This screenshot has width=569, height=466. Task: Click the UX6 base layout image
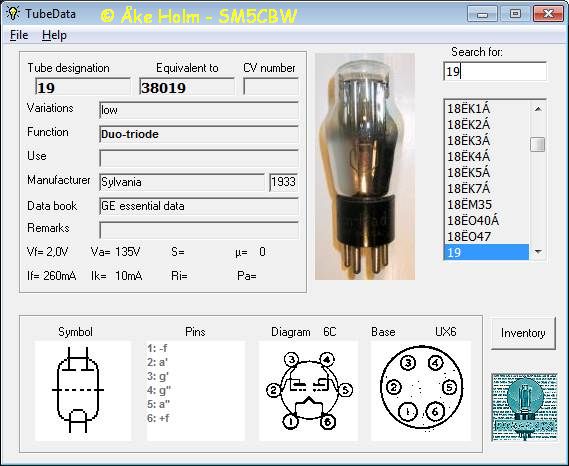(421, 391)
